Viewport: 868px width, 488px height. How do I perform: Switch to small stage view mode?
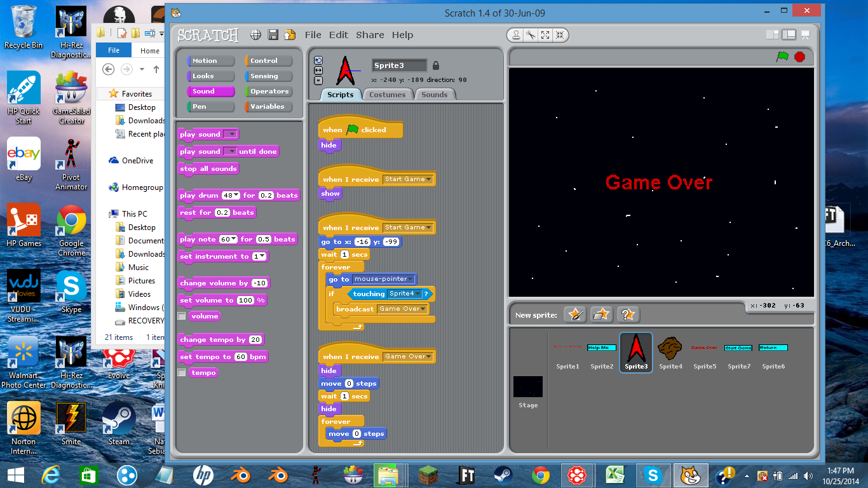(x=772, y=35)
